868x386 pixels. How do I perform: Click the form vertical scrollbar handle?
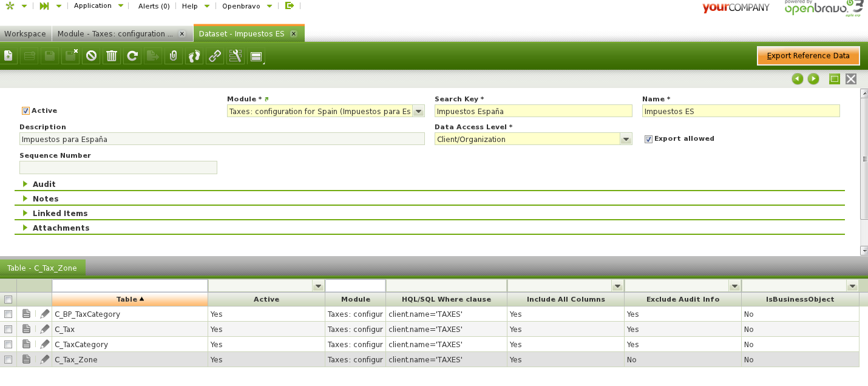(x=864, y=158)
